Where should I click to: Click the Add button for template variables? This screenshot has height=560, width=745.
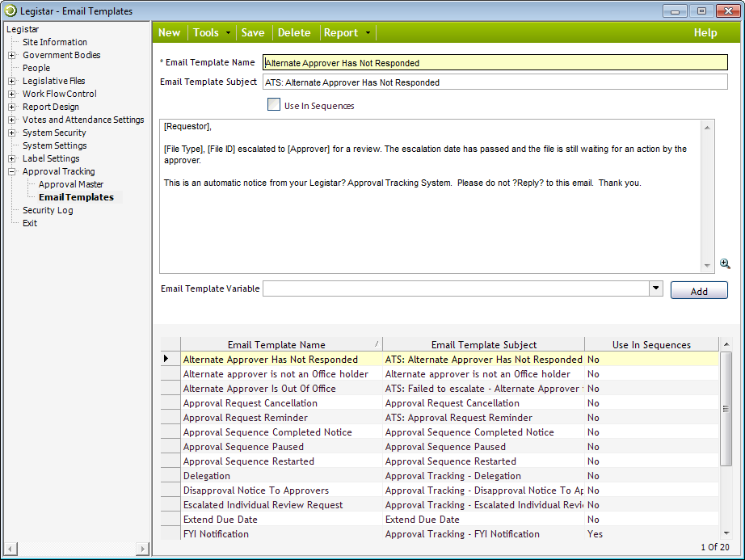(699, 290)
